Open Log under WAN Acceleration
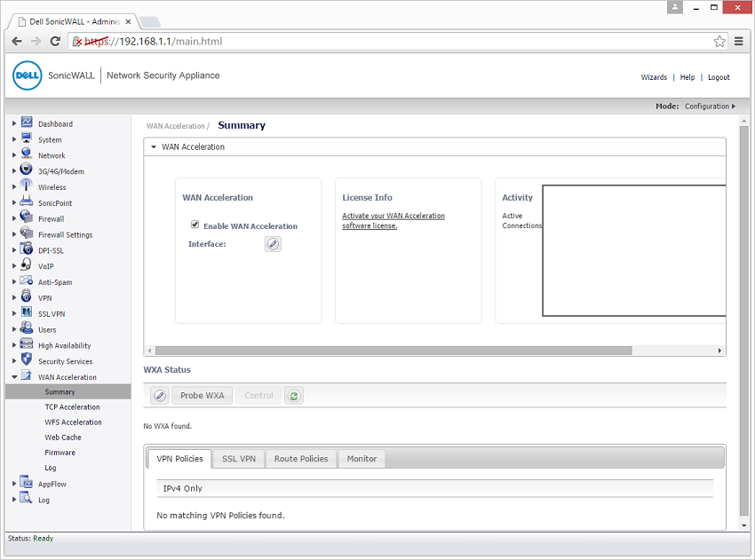The height and width of the screenshot is (560, 755). 50,468
